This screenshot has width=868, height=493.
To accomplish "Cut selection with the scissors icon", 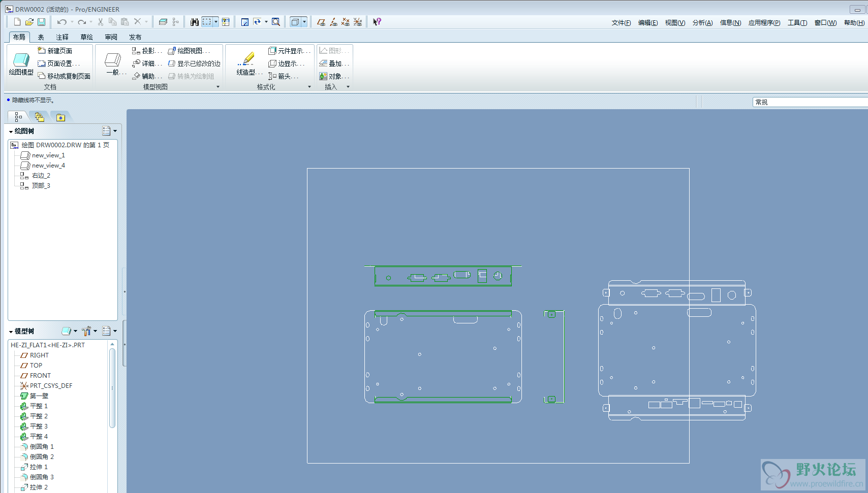I will point(101,22).
